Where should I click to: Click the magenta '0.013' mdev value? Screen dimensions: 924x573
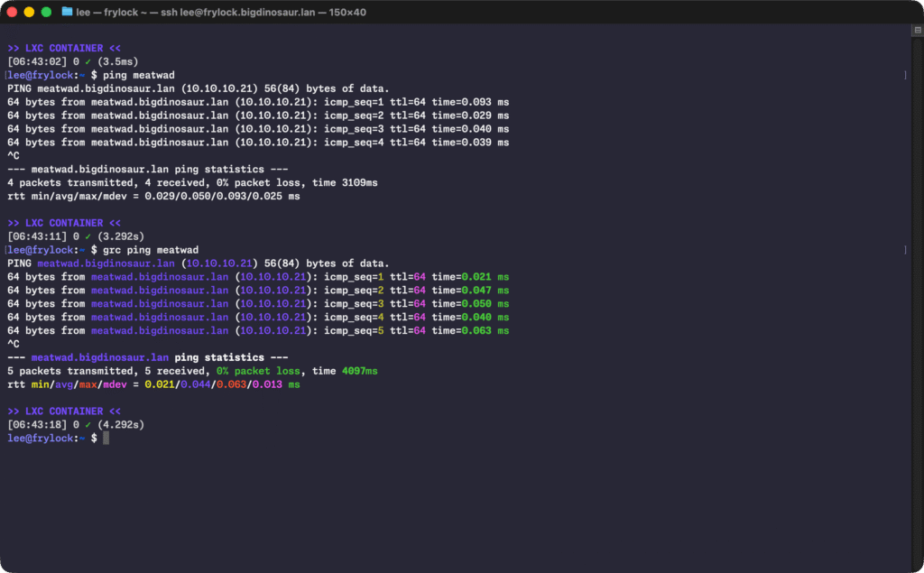pyautogui.click(x=267, y=385)
